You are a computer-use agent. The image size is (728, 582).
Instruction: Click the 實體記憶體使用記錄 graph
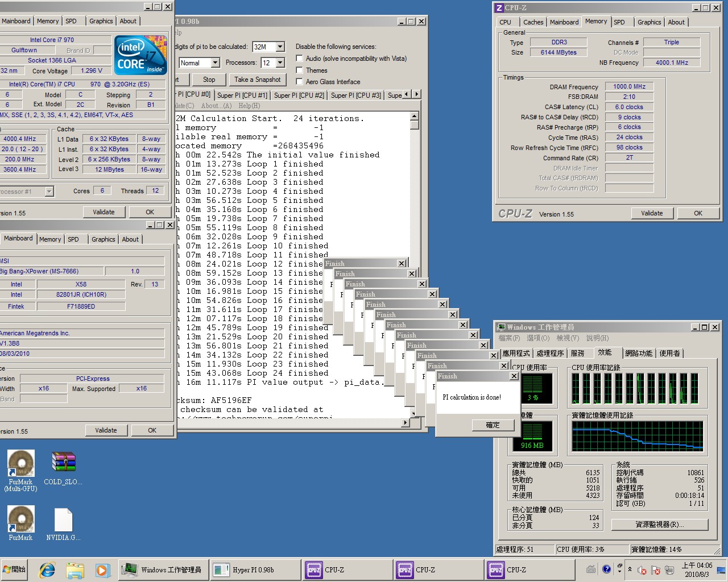click(x=638, y=436)
